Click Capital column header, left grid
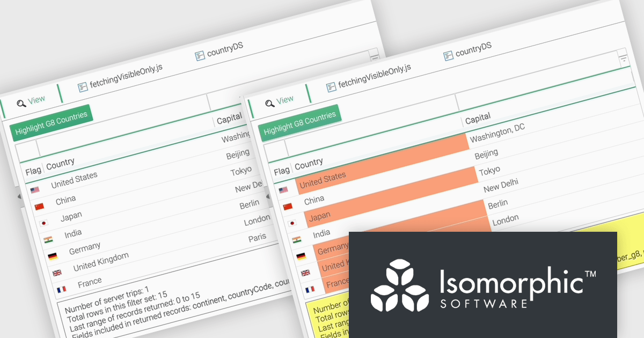Screen dimensions: 644x338 tap(229, 120)
